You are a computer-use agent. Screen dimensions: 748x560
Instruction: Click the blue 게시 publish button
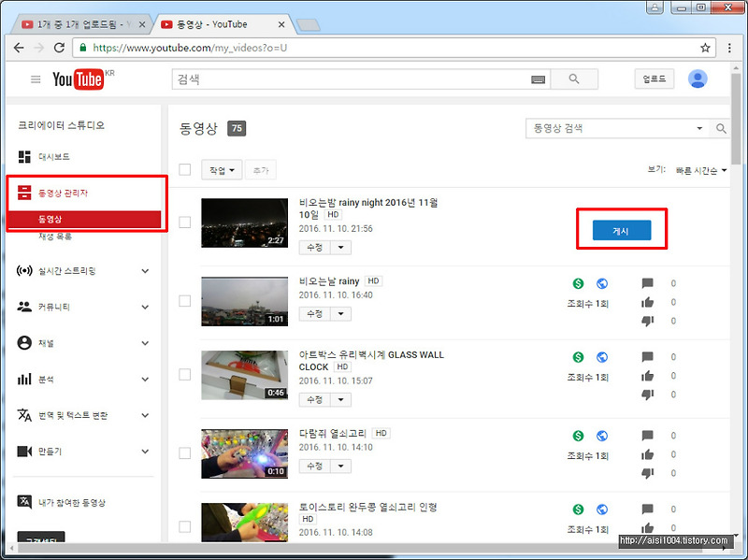pos(622,231)
